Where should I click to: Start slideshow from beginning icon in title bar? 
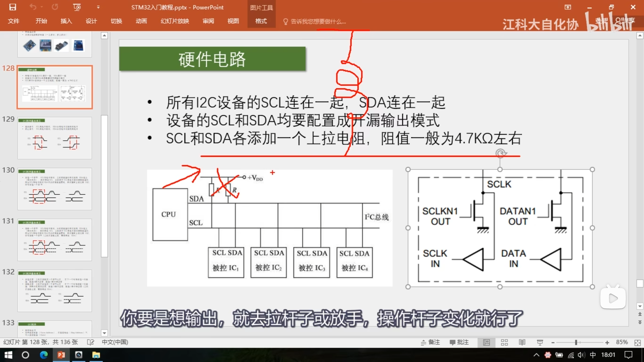pos(77,7)
